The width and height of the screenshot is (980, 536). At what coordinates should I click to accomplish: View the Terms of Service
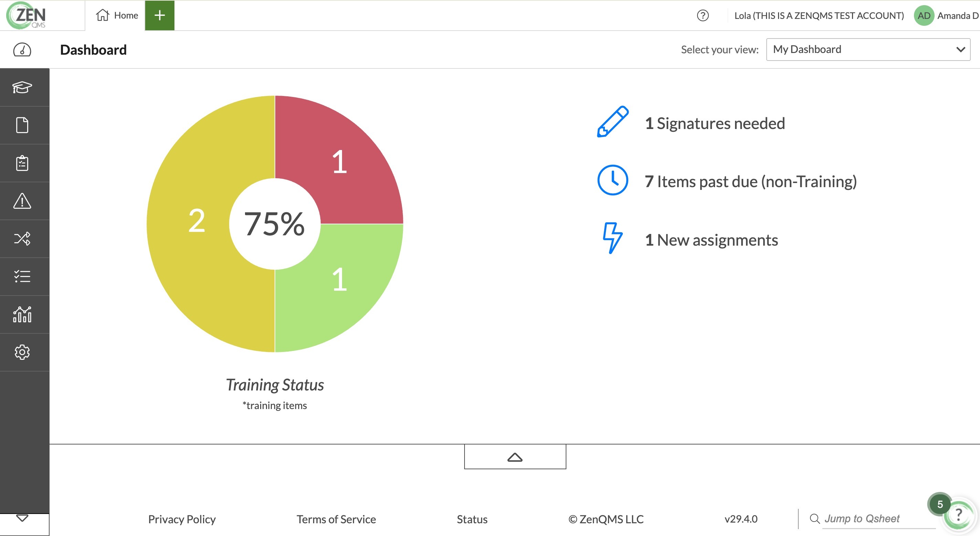point(336,519)
